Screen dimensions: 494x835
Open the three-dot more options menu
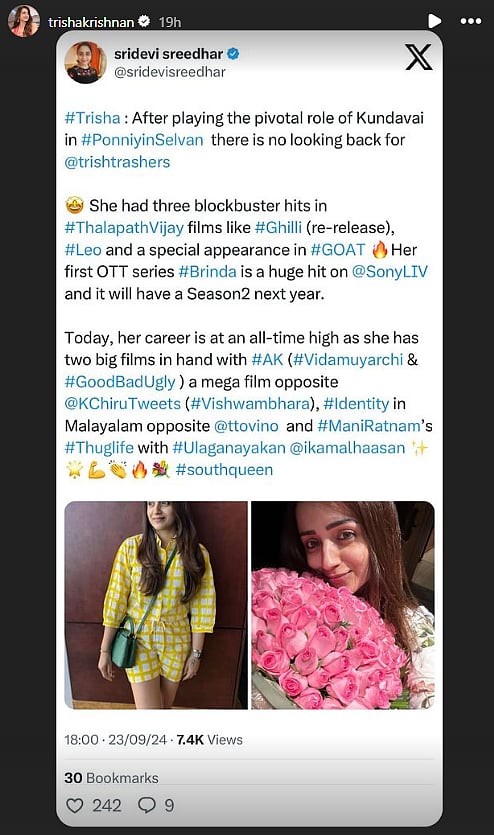[x=471, y=21]
